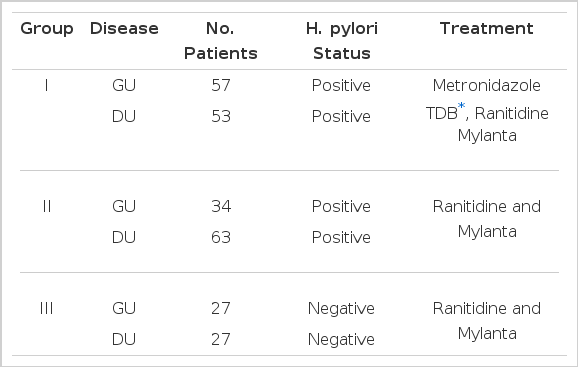578x367 pixels.
Task: Click Group III Ranitidine and Mylanta text
Action: pos(487,321)
